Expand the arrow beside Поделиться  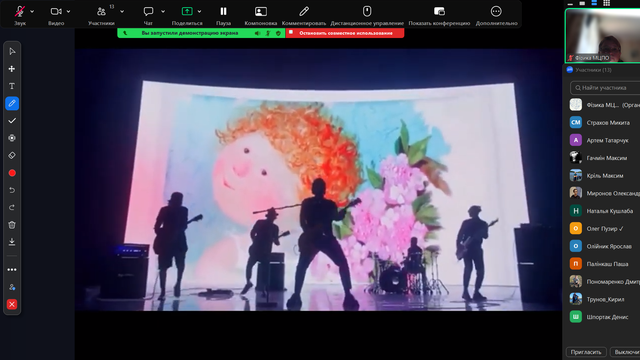[x=199, y=11]
